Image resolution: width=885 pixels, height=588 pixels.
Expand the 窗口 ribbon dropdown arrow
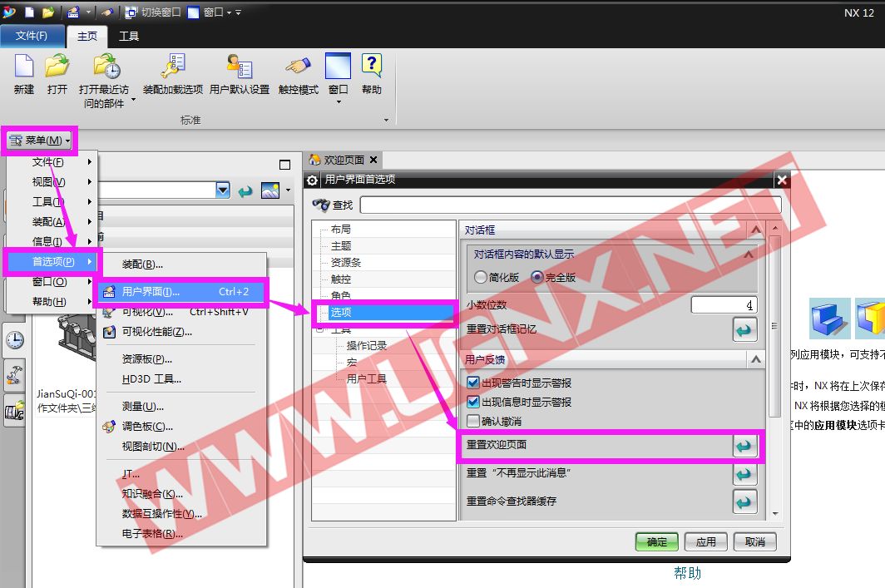pyautogui.click(x=339, y=102)
